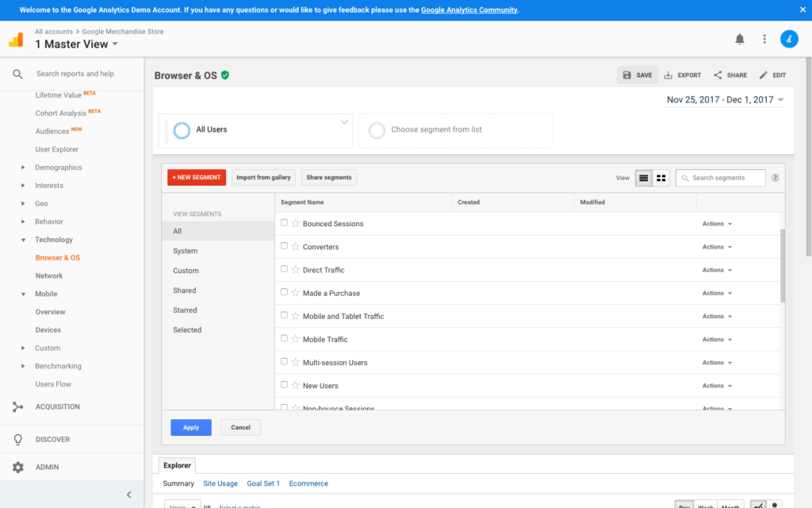
Task: Click the Edit pencil icon
Action: coord(764,75)
